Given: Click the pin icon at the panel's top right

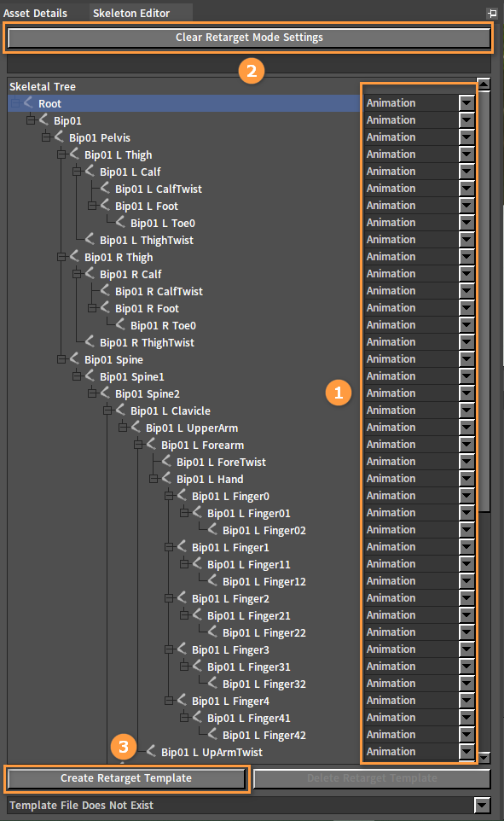Looking at the screenshot, I should click(492, 13).
